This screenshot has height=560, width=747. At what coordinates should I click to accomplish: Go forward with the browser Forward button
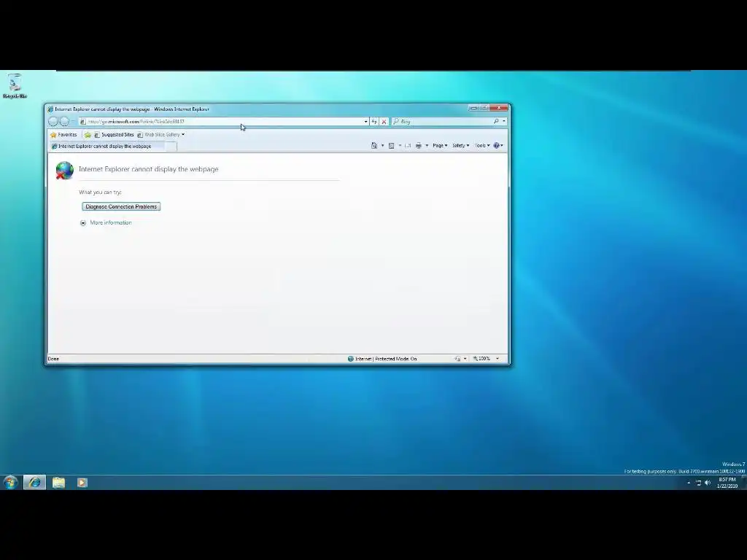pyautogui.click(x=64, y=122)
